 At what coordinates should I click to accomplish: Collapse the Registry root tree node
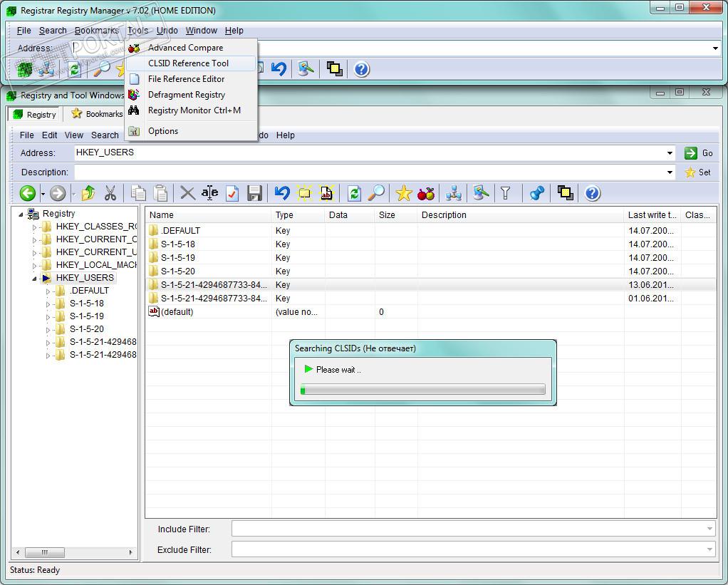[x=21, y=214]
